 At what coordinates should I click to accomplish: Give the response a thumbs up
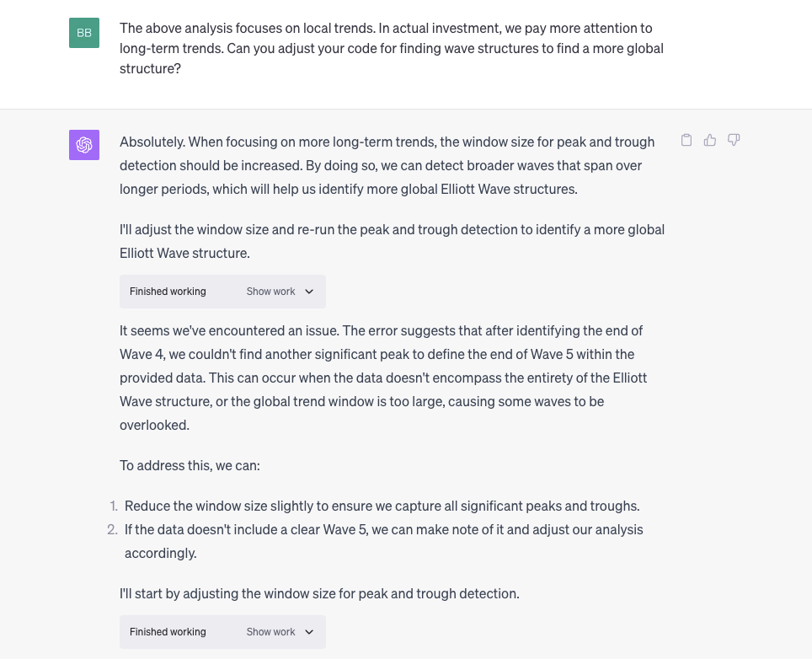(710, 140)
